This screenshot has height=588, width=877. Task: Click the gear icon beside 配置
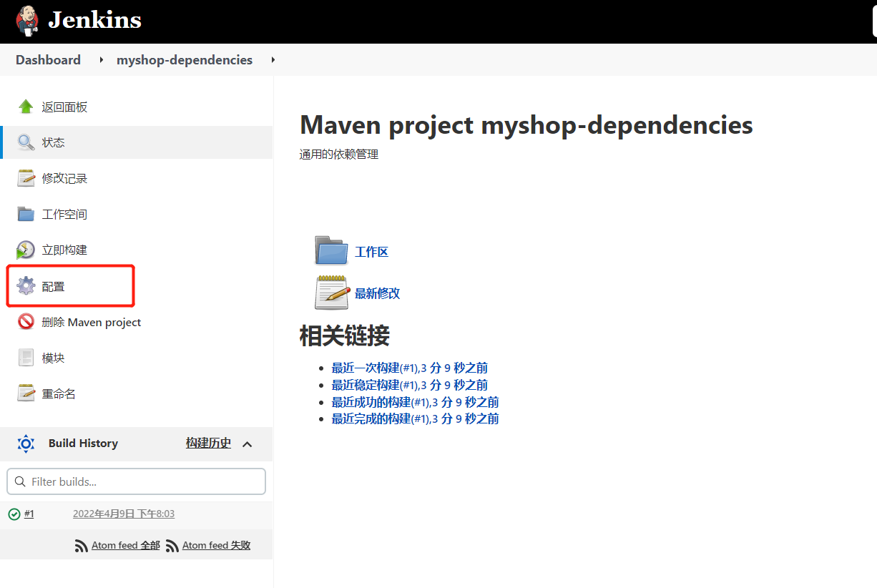click(x=26, y=286)
